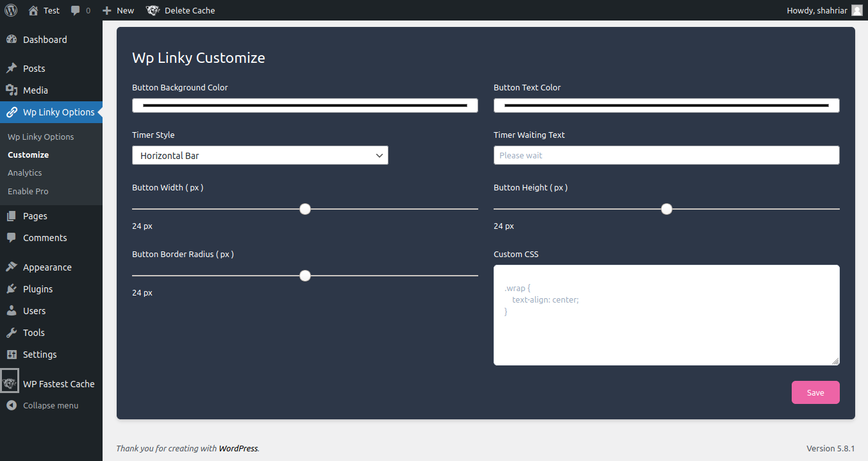Click the Custom CSS textarea resize grip
868x461 pixels.
click(835, 361)
